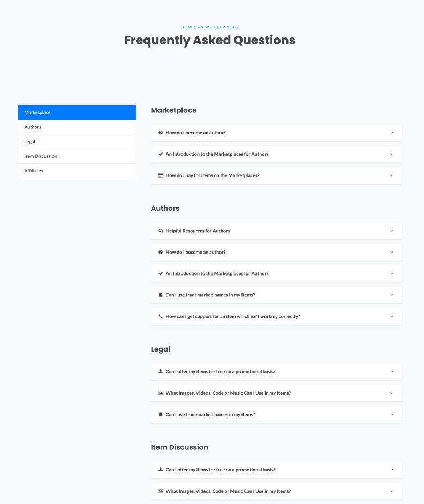Click the picture icon in Item Discussion's images row
The image size is (424, 504).
click(x=161, y=491)
